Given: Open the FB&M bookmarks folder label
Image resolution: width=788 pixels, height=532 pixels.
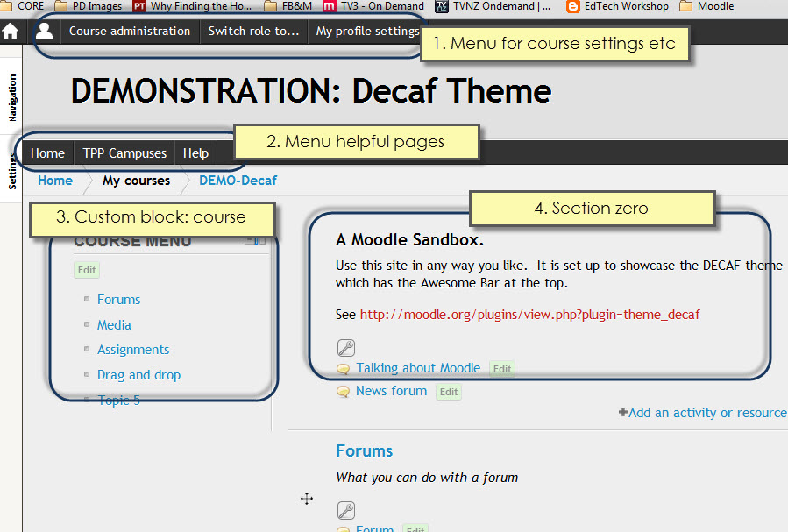Looking at the screenshot, I should 297,6.
